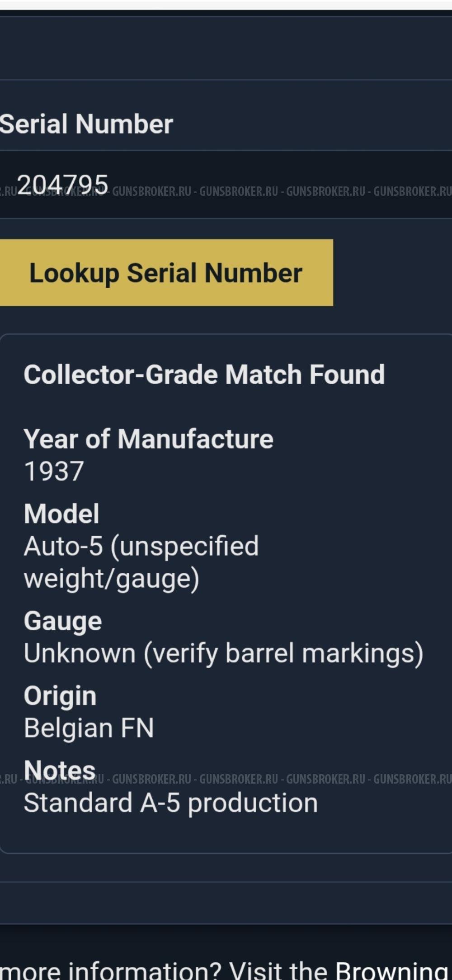Click the blank area right of Lookup button

click(x=392, y=273)
